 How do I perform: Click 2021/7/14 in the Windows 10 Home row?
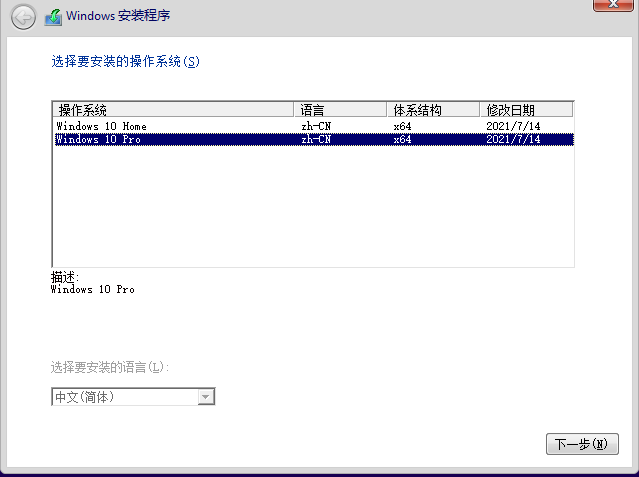(x=513, y=126)
